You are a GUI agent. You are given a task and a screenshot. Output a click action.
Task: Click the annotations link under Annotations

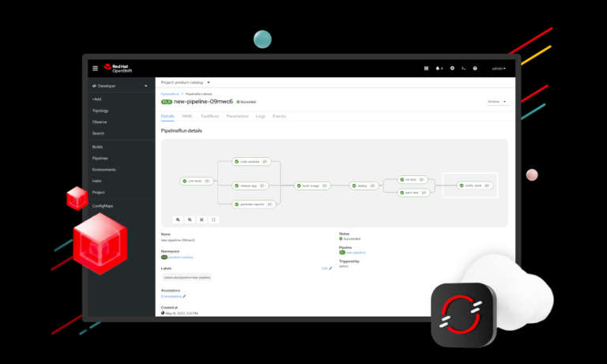pos(172,296)
